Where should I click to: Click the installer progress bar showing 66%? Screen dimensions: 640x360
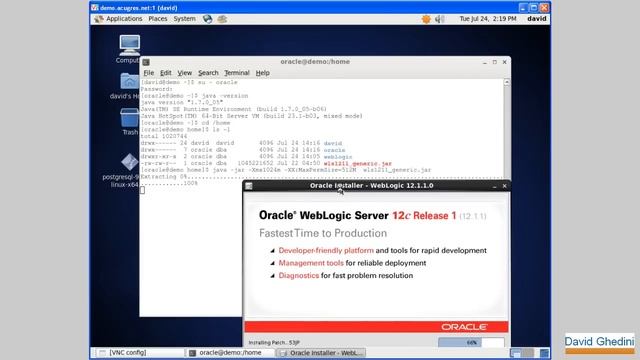(471, 342)
